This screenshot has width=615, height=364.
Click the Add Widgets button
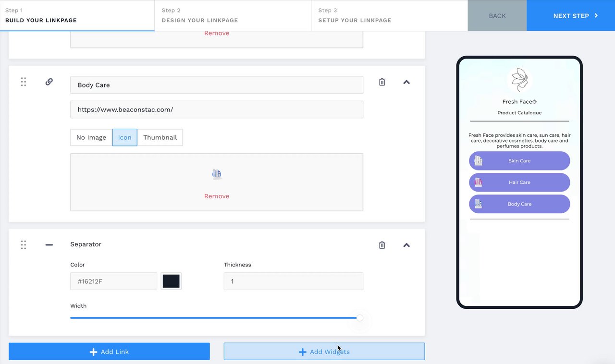pos(324,352)
